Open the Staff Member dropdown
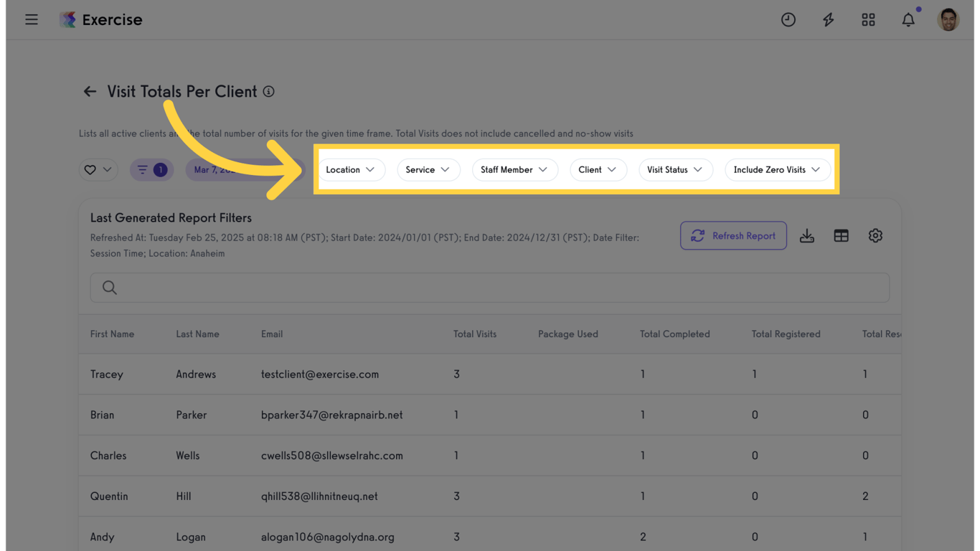 pyautogui.click(x=514, y=170)
